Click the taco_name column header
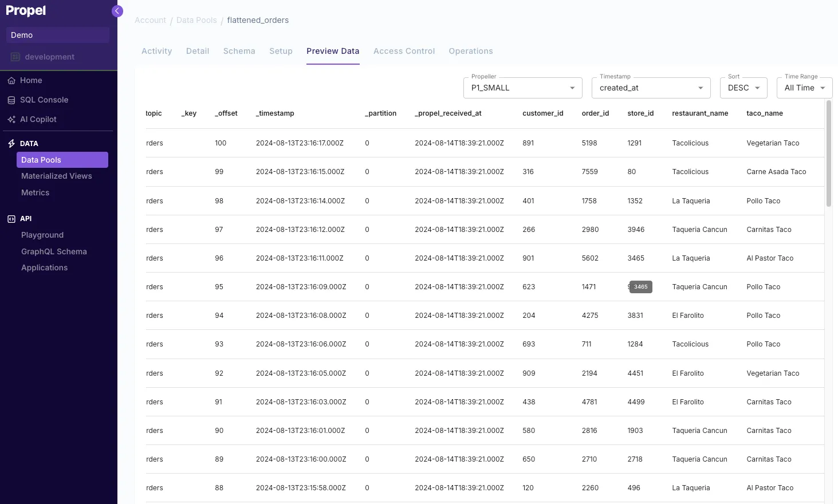 point(765,113)
